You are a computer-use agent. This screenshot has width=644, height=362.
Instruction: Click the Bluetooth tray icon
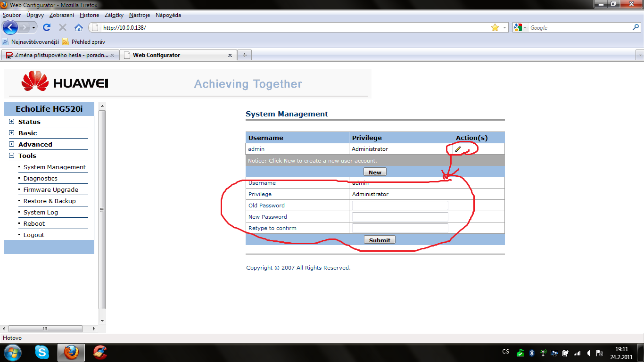click(x=531, y=353)
